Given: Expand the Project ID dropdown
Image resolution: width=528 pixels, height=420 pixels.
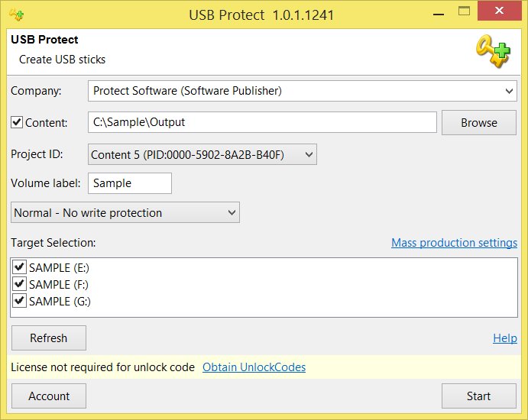Looking at the screenshot, I should pyautogui.click(x=202, y=154).
